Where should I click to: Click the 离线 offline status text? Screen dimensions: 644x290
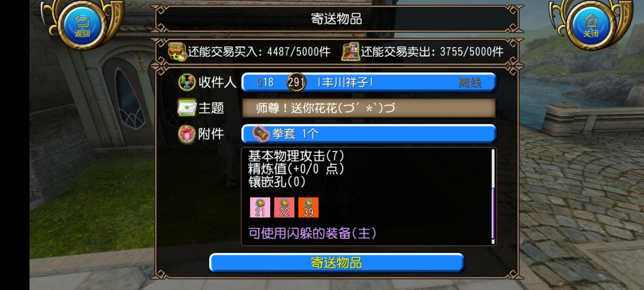tap(469, 82)
